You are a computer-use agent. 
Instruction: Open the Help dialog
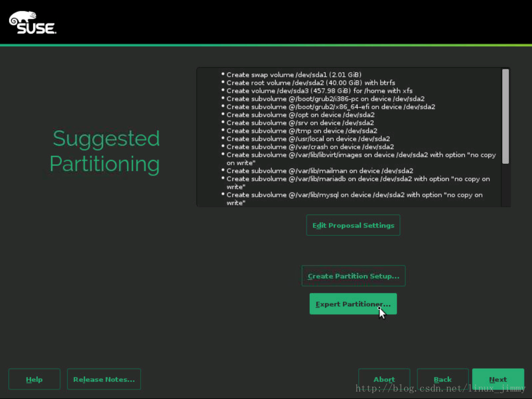pyautogui.click(x=34, y=379)
